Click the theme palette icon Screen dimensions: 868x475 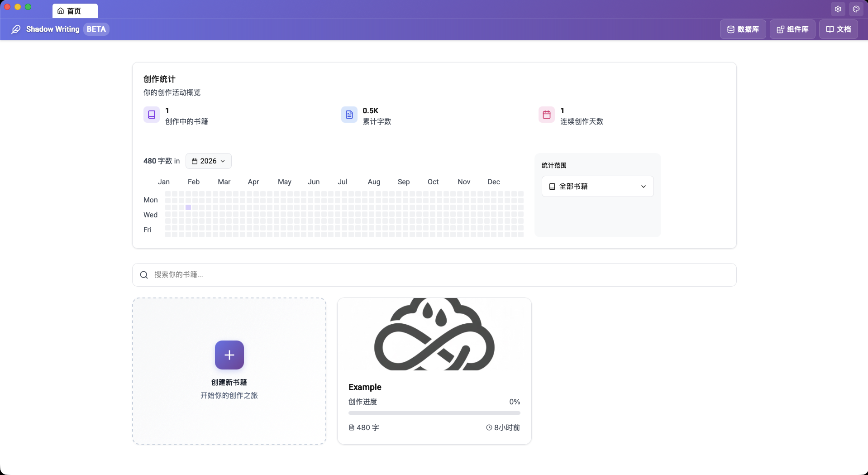click(x=856, y=9)
